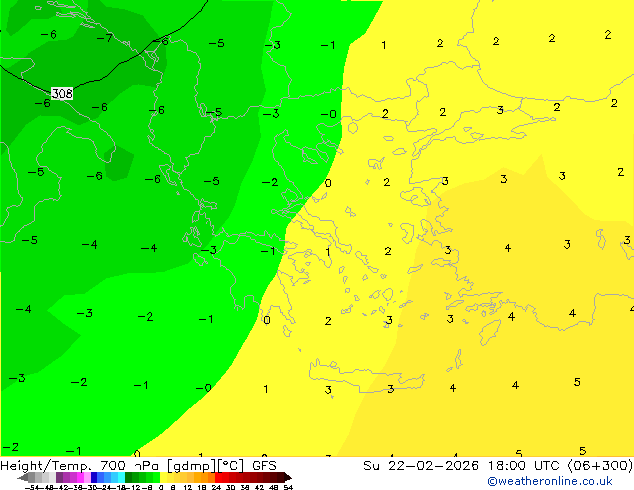Pick the bright red legend swatch above 24
This screenshot has height=490, width=634.
click(218, 477)
